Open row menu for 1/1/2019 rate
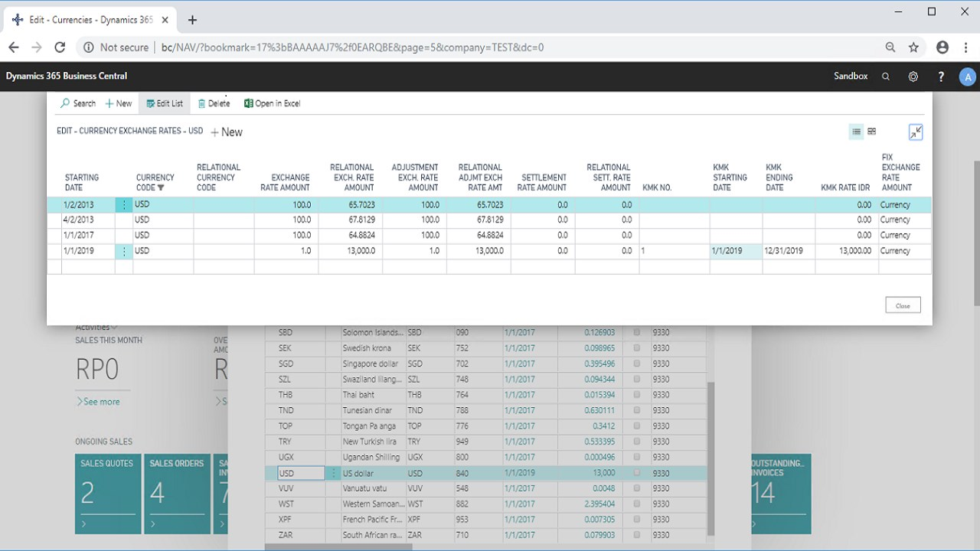The width and height of the screenshot is (980, 551). pos(124,251)
